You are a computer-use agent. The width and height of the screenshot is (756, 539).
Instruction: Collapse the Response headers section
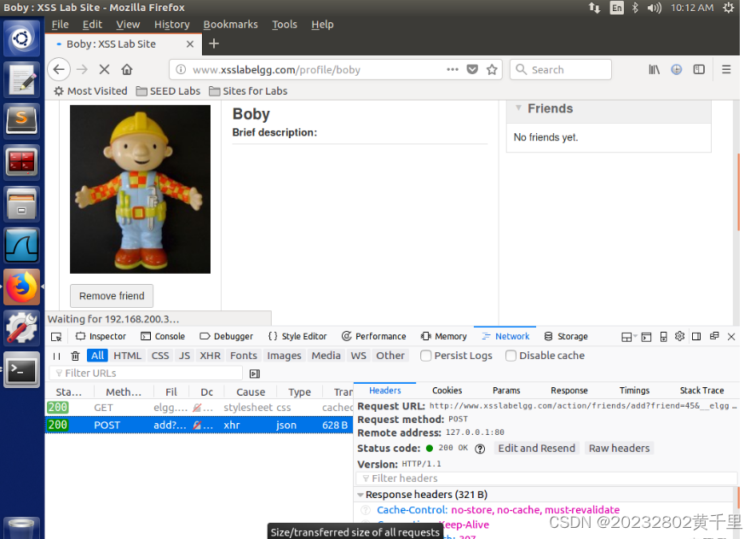[361, 495]
